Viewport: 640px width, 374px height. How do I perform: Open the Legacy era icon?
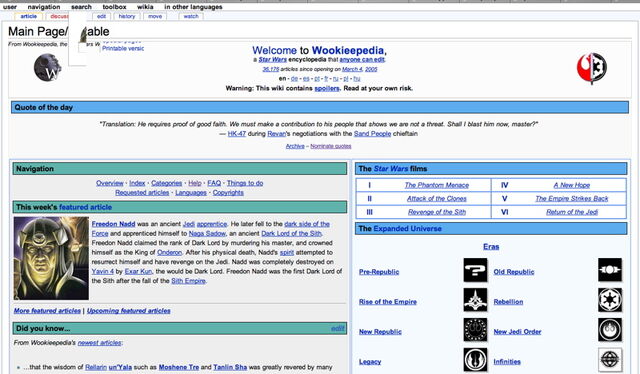(x=475, y=360)
